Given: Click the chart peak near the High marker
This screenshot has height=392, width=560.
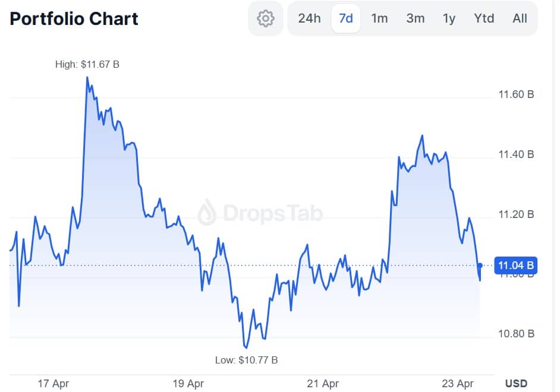Looking at the screenshot, I should click(x=87, y=77).
